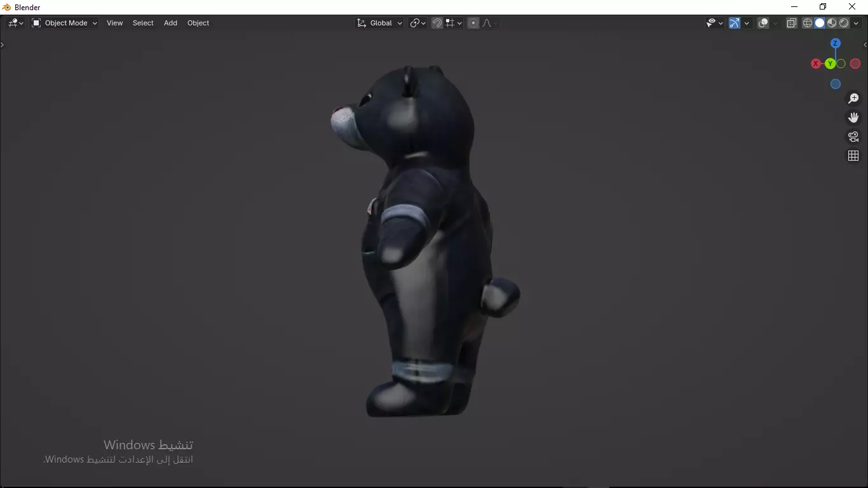Image resolution: width=868 pixels, height=488 pixels.
Task: Click the pan hand viewport icon
Action: tap(853, 118)
